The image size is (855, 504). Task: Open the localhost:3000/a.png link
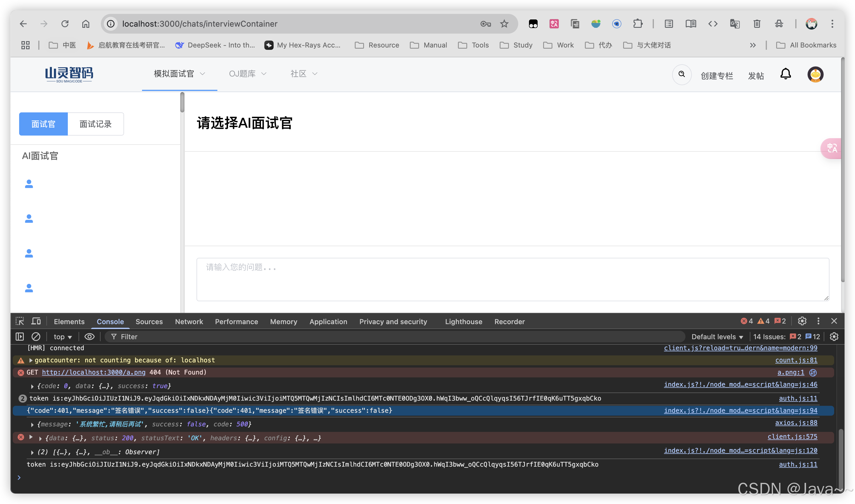[x=93, y=372]
